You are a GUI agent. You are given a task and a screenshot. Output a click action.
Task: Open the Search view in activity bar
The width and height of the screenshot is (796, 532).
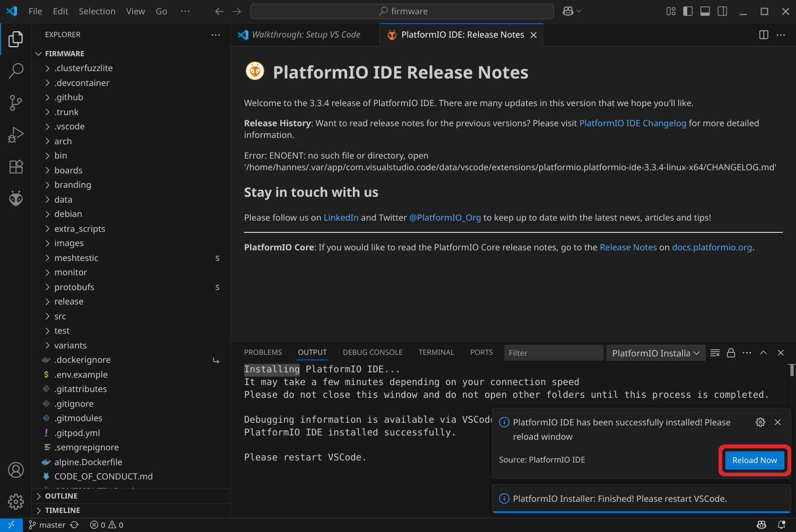[16, 71]
